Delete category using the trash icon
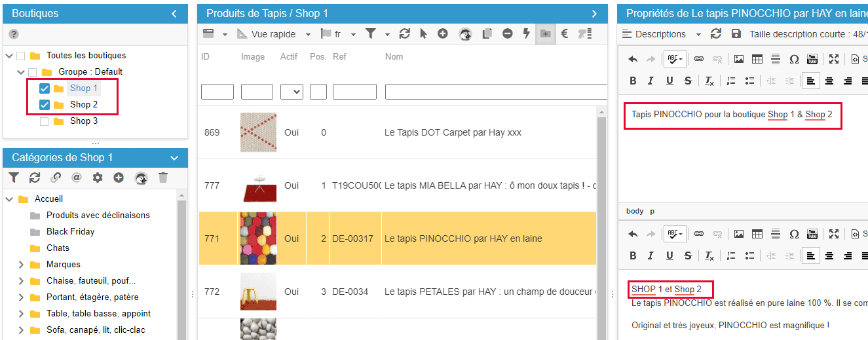This screenshot has height=340, width=868. pyautogui.click(x=163, y=178)
